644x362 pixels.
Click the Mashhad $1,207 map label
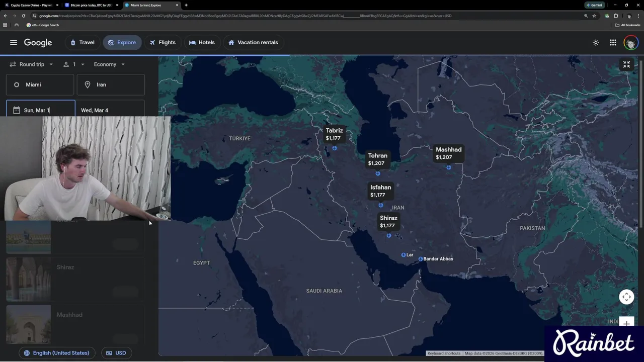pos(448,153)
